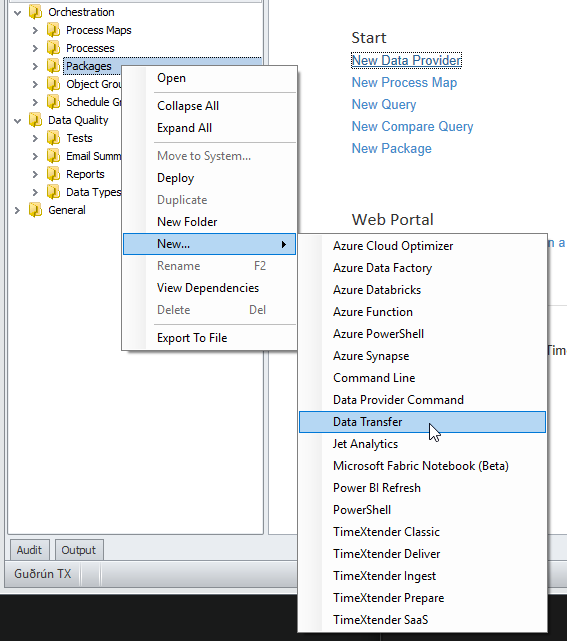Image resolution: width=567 pixels, height=641 pixels.
Task: Click the Data Types folder icon
Action: pyautogui.click(x=54, y=192)
